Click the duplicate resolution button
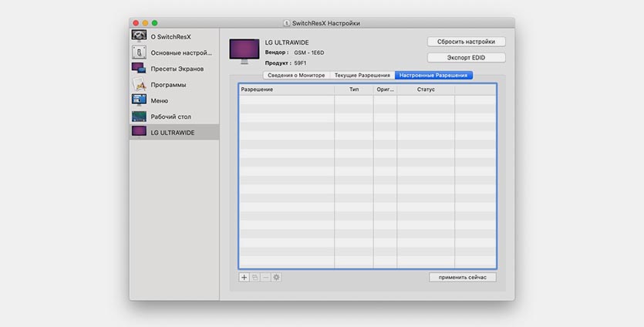The image size is (644, 327). point(255,277)
